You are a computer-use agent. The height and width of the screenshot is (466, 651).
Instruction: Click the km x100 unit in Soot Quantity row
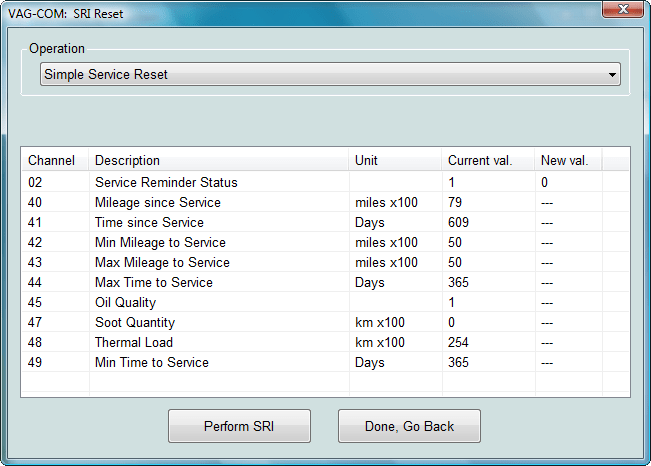(x=380, y=322)
